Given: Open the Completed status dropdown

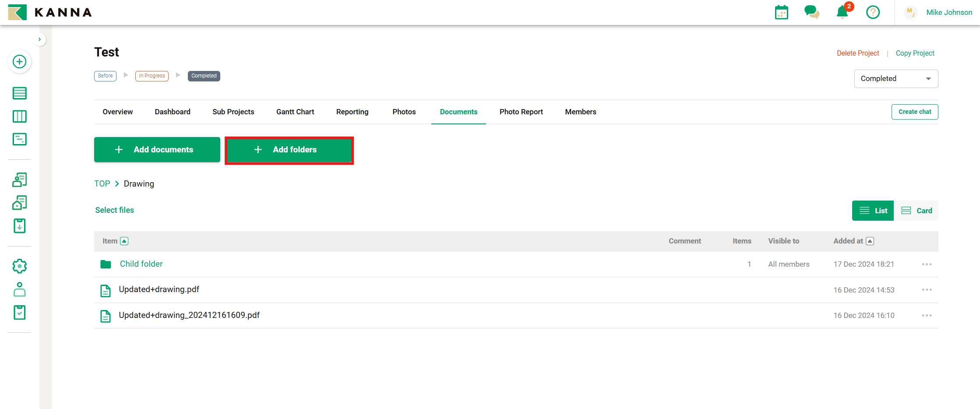Looking at the screenshot, I should click(x=895, y=79).
